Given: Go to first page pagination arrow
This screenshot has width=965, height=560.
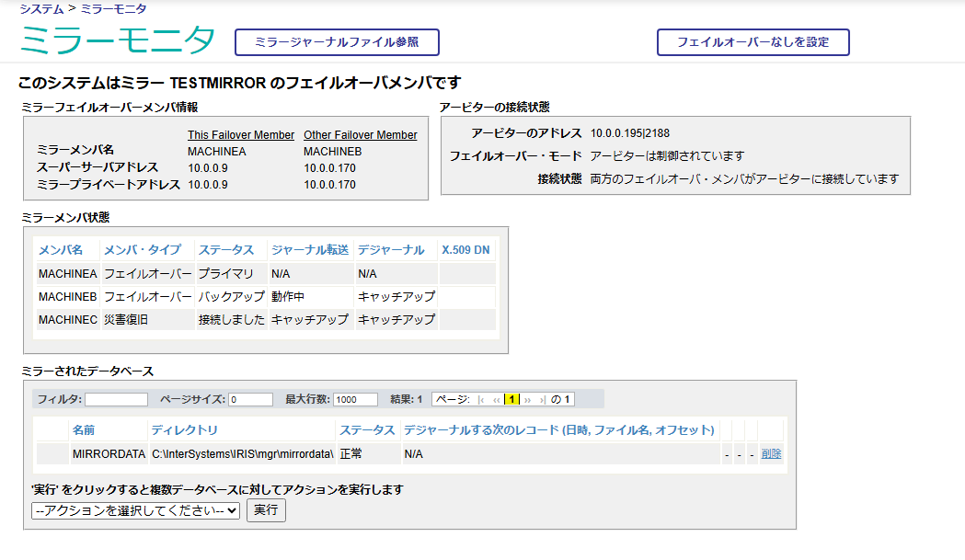Looking at the screenshot, I should 482,400.
